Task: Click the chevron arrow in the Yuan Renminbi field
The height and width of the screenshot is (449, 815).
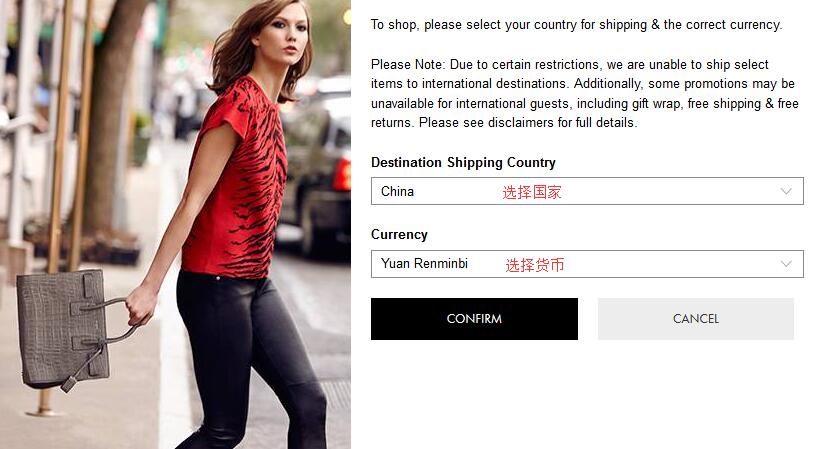Action: click(786, 264)
